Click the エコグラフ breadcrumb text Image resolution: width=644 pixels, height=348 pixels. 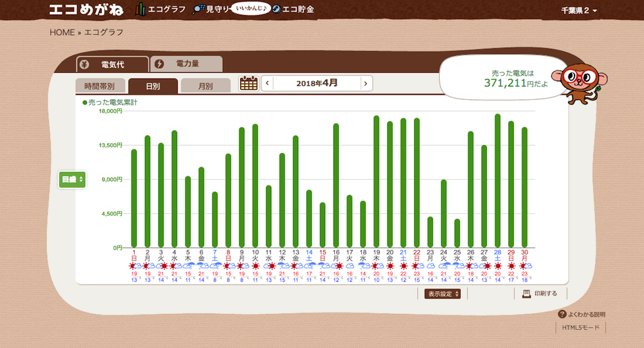tap(104, 32)
